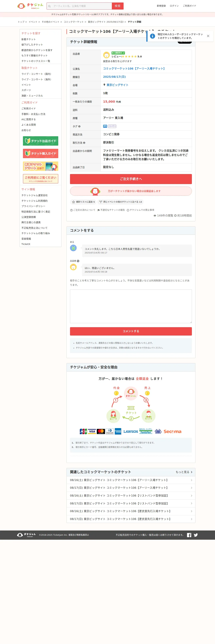Expand もっと見る in related tickets
This screenshot has height=644, width=215.
(184, 472)
